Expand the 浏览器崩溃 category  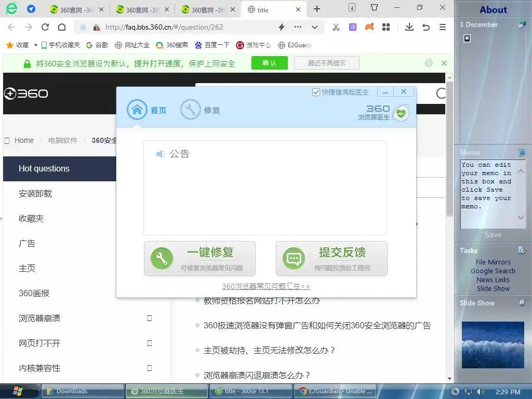[x=149, y=318]
